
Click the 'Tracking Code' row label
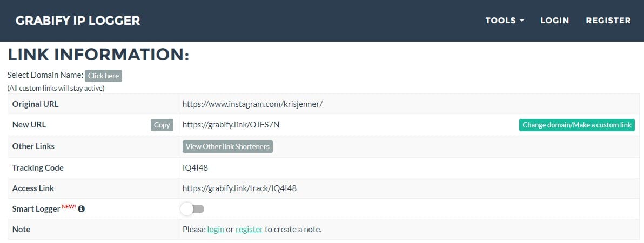(38, 167)
